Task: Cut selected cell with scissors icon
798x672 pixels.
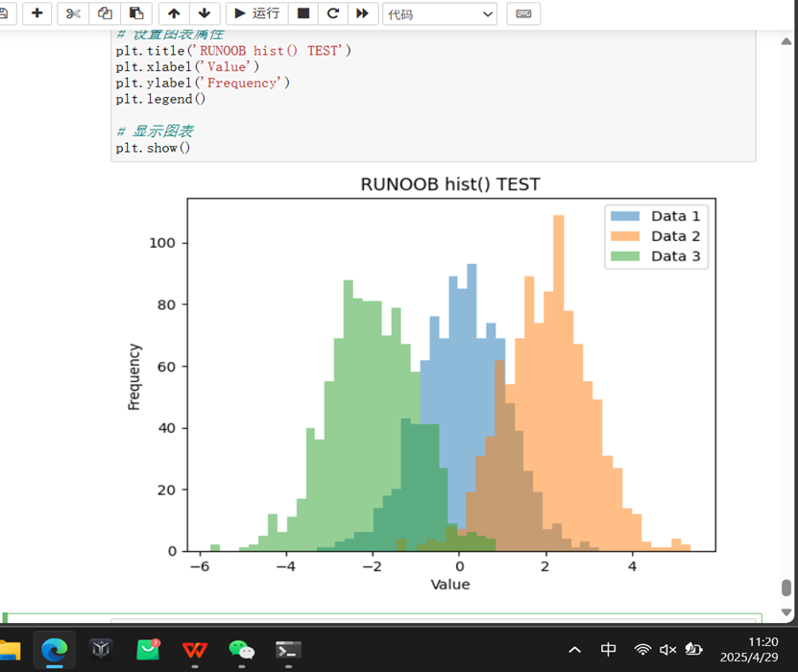Action: pos(73,13)
